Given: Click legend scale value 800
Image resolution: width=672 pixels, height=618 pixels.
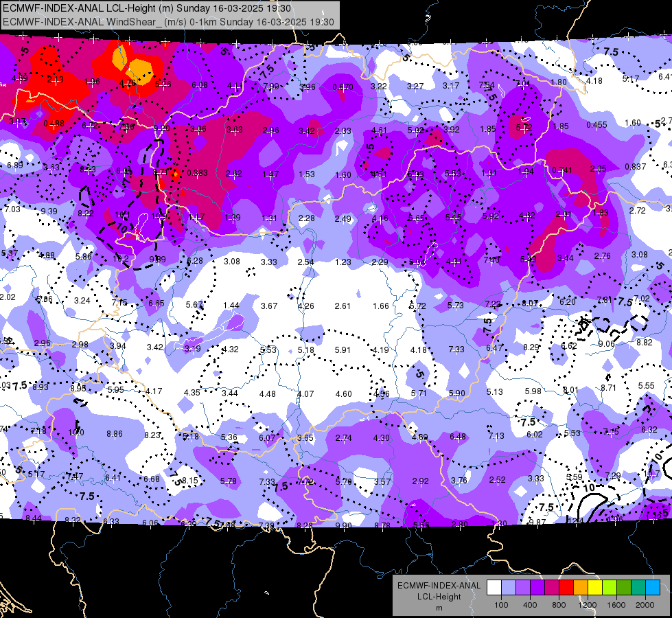Looking at the screenshot, I should [x=559, y=605].
